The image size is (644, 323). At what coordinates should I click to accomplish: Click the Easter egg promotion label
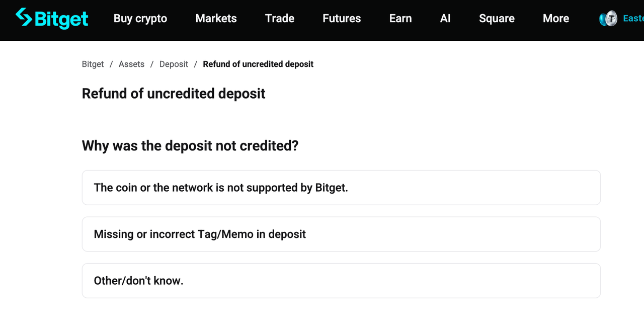633,18
